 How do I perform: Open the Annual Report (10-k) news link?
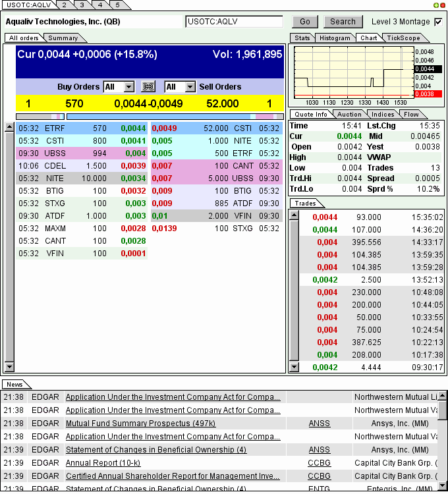click(103, 463)
